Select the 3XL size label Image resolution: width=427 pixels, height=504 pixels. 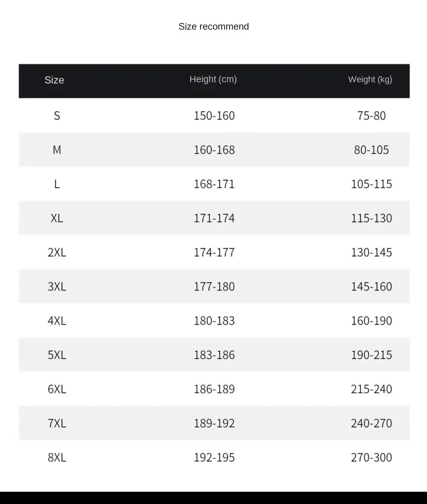pyautogui.click(x=57, y=286)
